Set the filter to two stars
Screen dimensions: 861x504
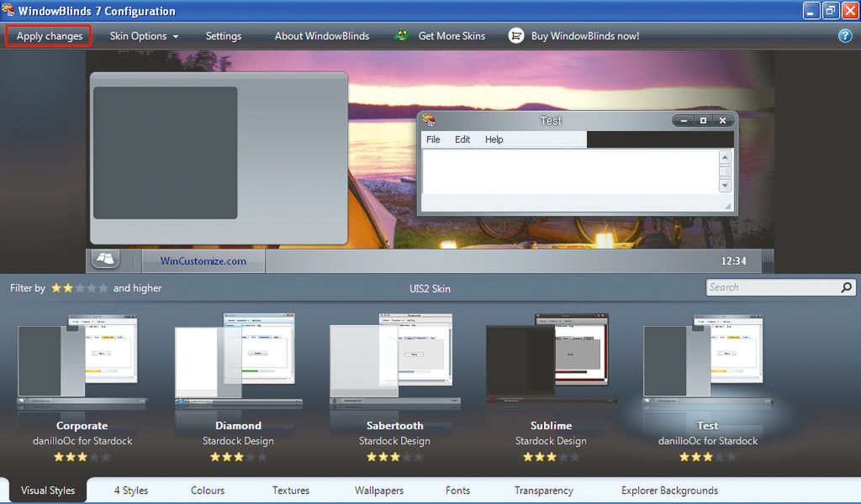(67, 288)
